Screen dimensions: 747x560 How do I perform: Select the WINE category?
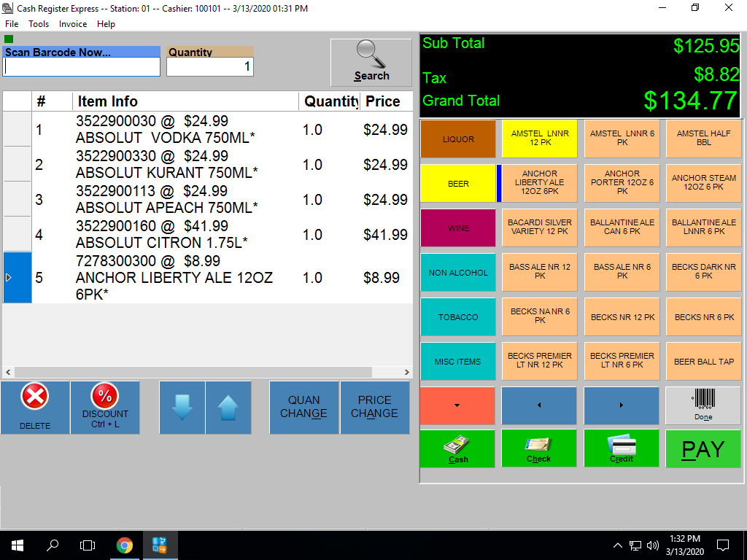[x=458, y=228]
